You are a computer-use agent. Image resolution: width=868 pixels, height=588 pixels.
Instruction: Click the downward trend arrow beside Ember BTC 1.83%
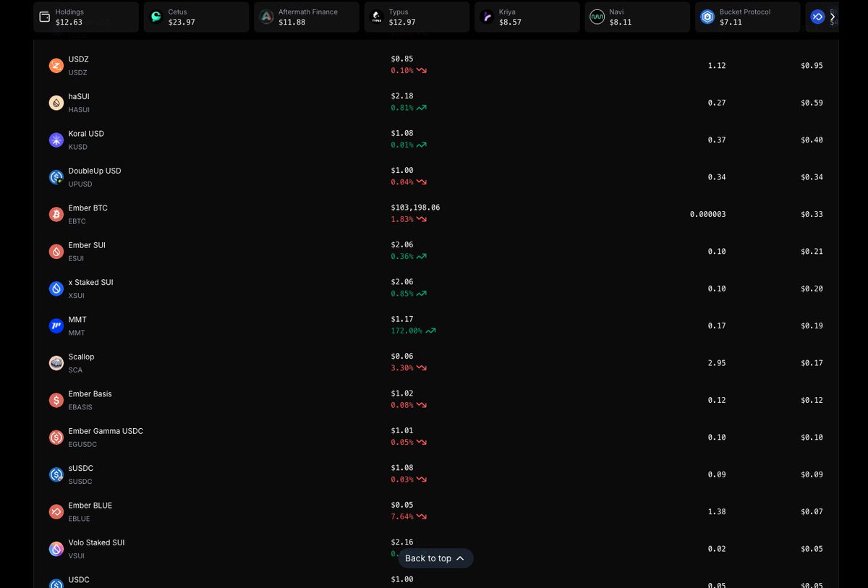coord(422,219)
